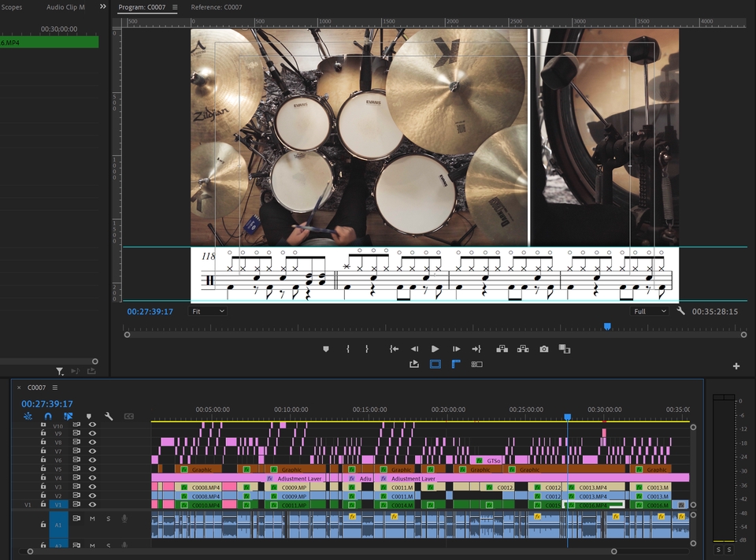Step back one frame
756x560 pixels.
[x=414, y=349]
